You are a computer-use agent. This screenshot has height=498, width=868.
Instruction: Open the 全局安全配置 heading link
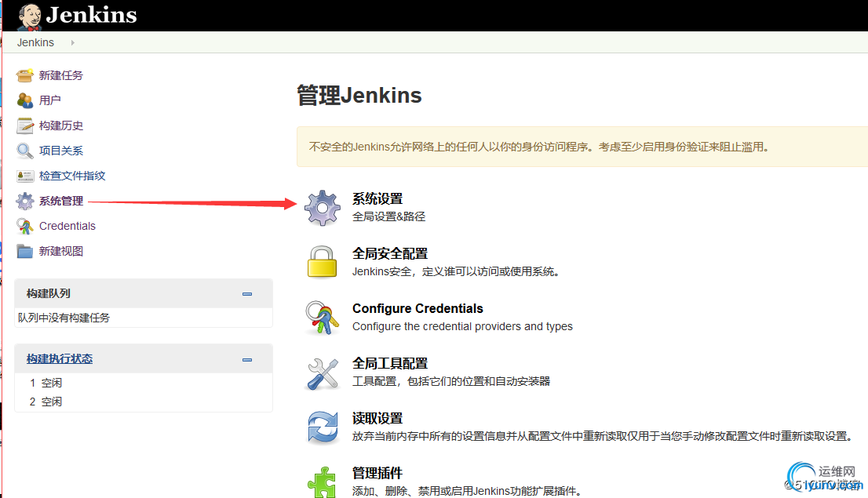390,253
